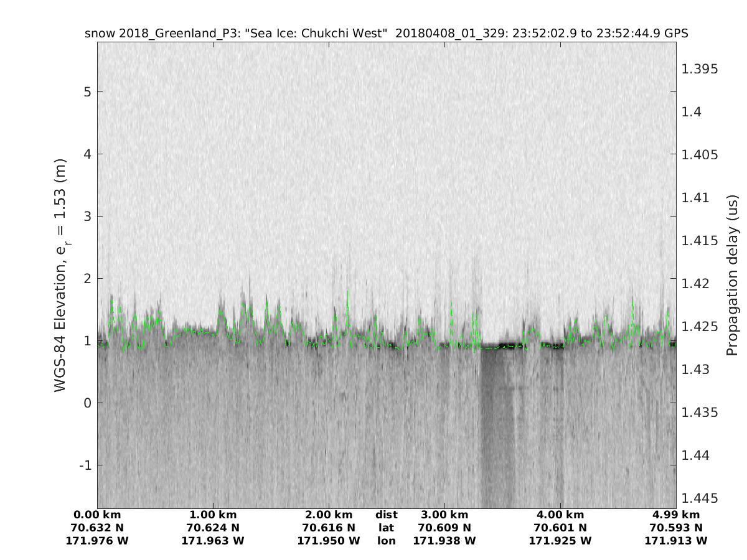Click the elevation tick label 3
Image resolution: width=747 pixels, height=560 pixels.
(87, 217)
